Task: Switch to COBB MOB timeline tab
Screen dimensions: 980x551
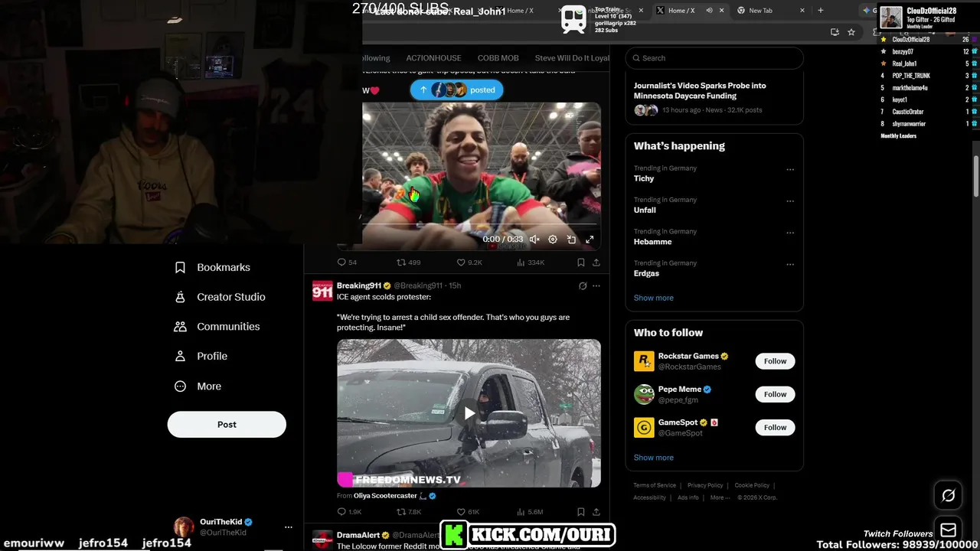Action: 498,58
